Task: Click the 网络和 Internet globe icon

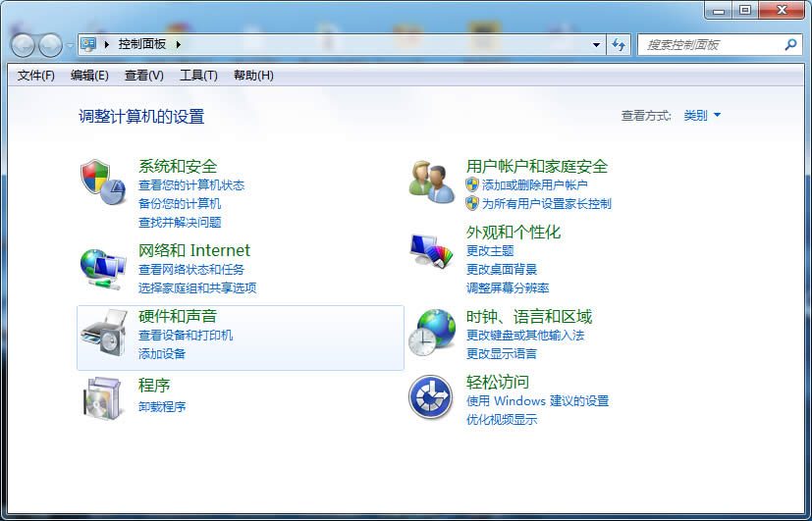Action: tap(102, 266)
